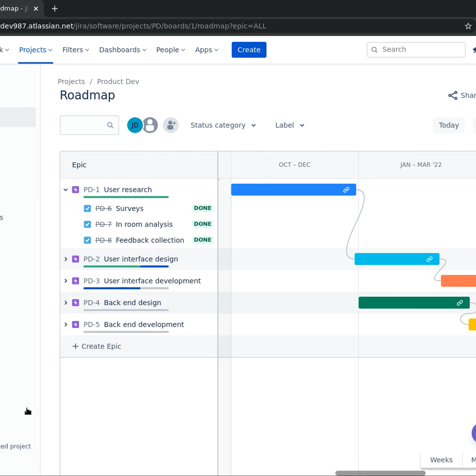Select the cyan User interface design bar
The width and height of the screenshot is (476, 476).
[397, 259]
